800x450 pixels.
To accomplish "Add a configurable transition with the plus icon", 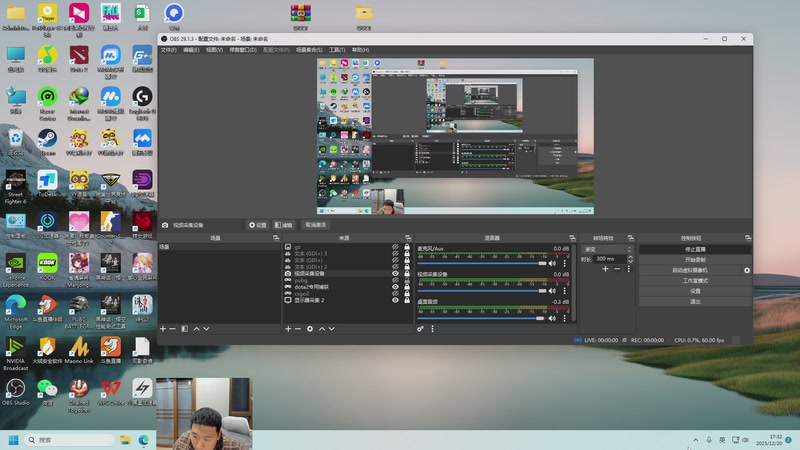I will tap(605, 269).
